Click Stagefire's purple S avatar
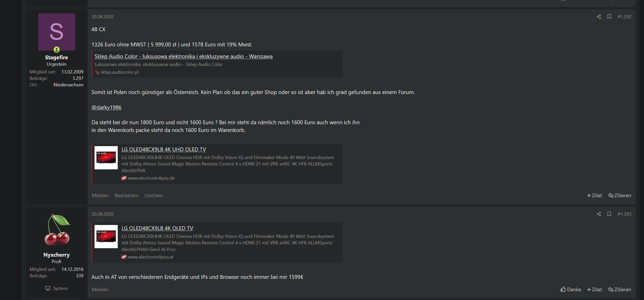644x300 pixels. 57,32
